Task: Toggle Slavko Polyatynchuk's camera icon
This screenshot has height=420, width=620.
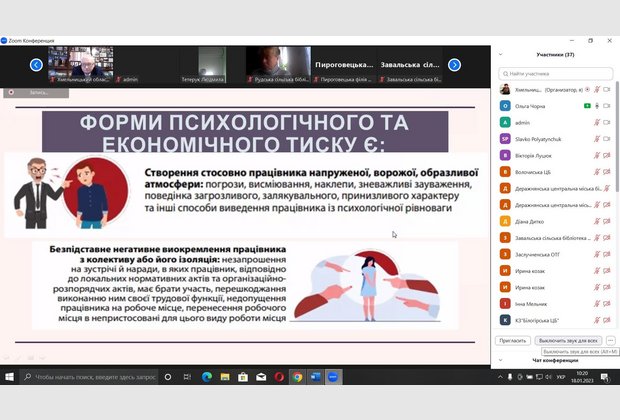Action: coord(607,138)
